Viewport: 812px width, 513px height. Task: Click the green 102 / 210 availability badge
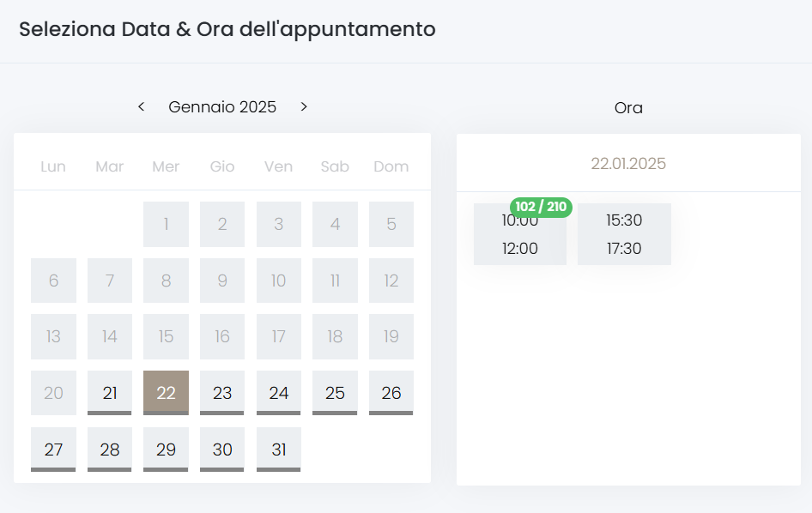click(541, 207)
